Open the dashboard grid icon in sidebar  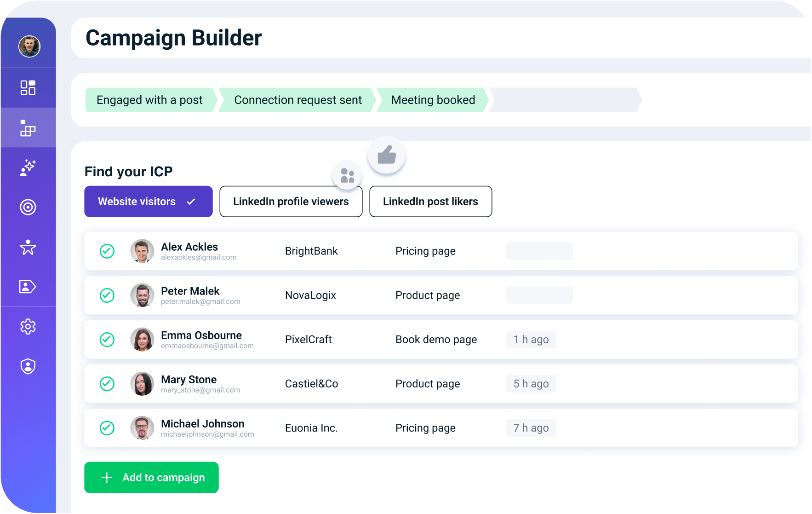coord(28,87)
